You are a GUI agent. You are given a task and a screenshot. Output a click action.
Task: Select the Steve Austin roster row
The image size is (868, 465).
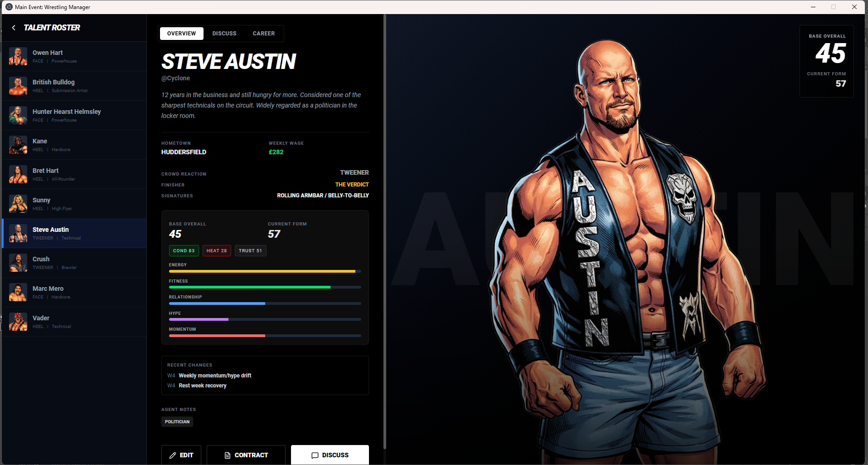(74, 233)
